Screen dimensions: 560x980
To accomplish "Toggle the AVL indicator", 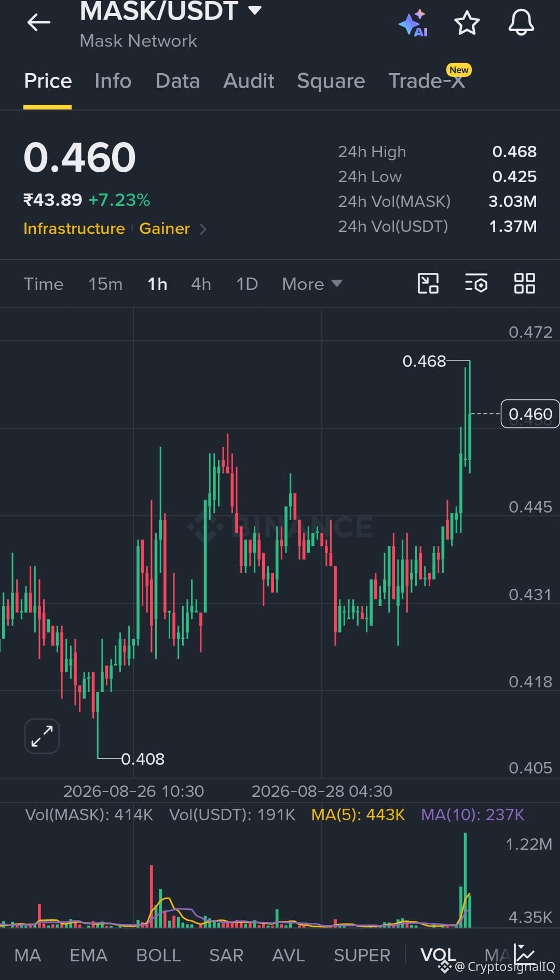I will tap(289, 955).
